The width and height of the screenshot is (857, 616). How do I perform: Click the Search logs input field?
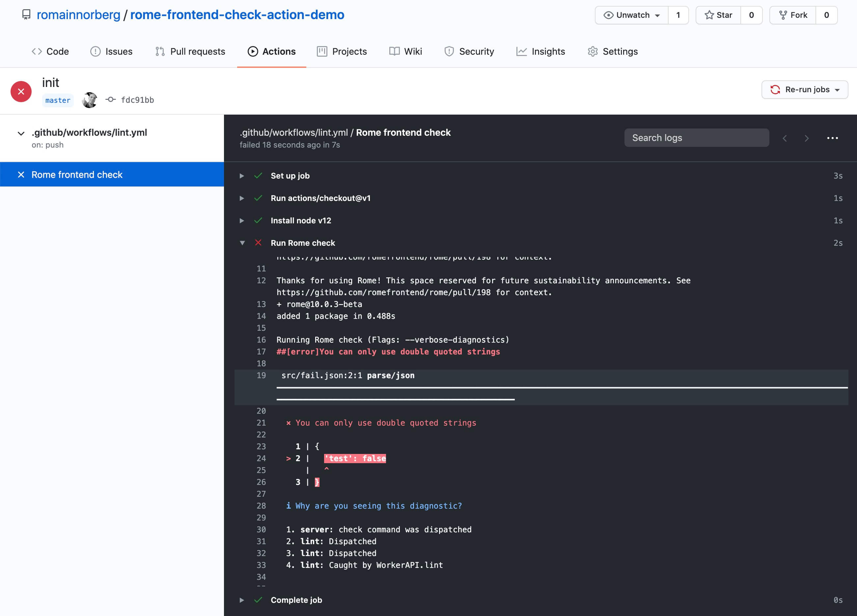click(696, 138)
